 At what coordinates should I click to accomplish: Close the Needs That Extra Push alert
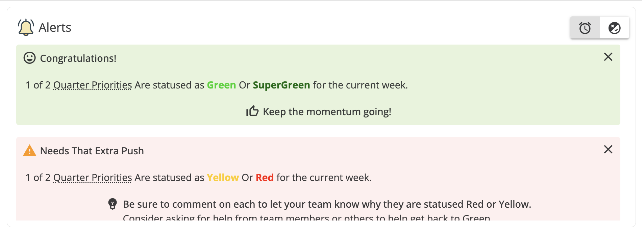608,149
